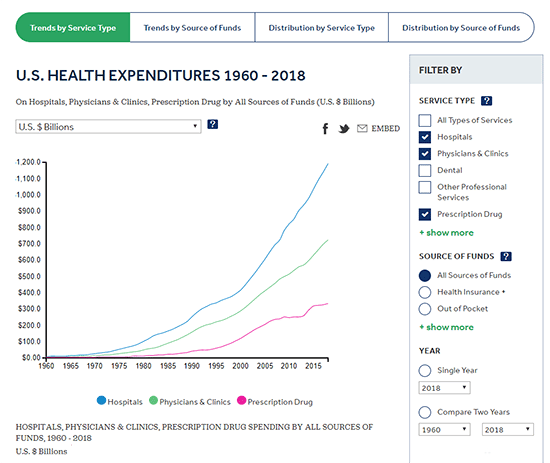This screenshot has height=463, width=550.
Task: Open Source of Funds help question icon
Action: tap(506, 256)
